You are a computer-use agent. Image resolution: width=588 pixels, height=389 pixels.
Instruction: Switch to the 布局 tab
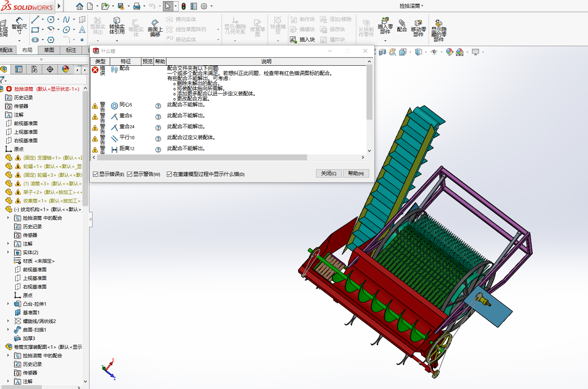click(x=27, y=50)
